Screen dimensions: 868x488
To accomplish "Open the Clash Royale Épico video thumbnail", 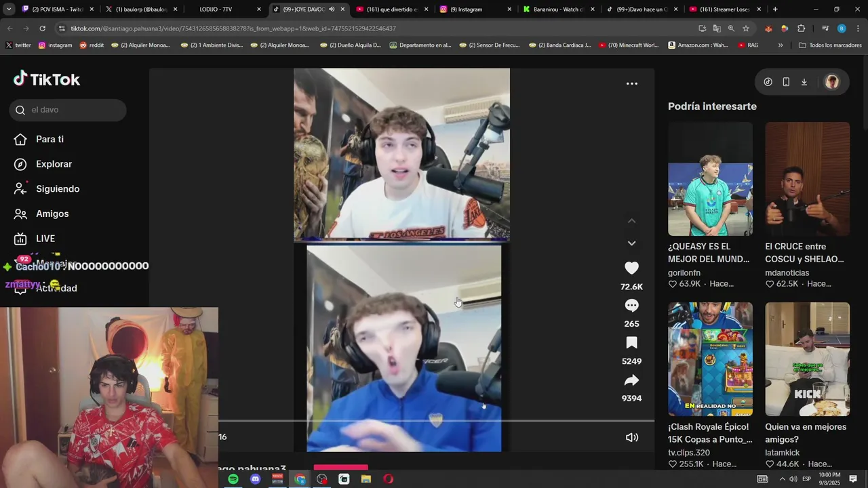I will 710,359.
